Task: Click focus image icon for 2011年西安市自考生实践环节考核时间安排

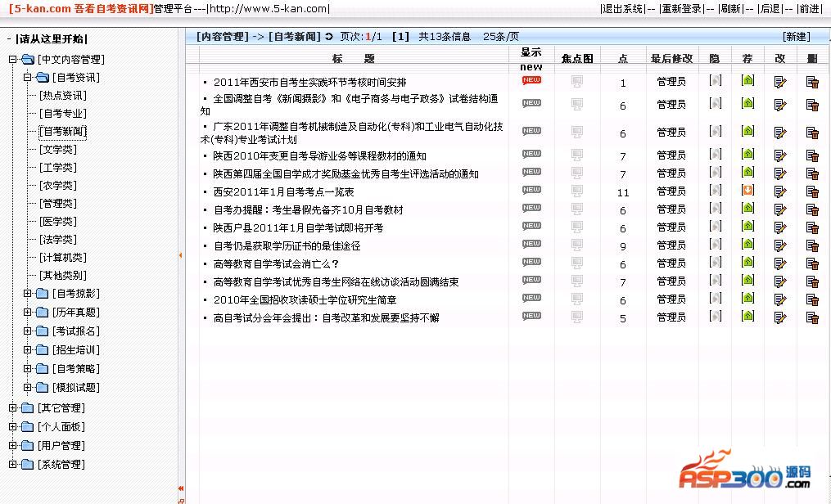Action: [577, 82]
